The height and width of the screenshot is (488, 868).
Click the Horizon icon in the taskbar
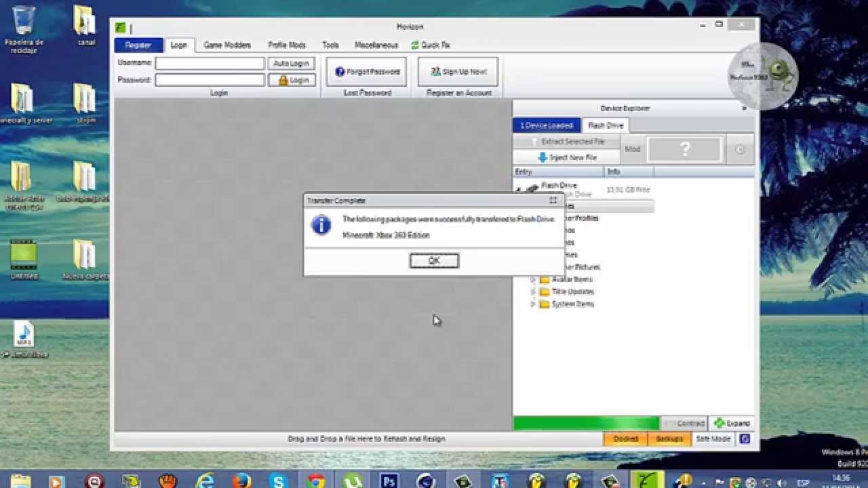(647, 480)
